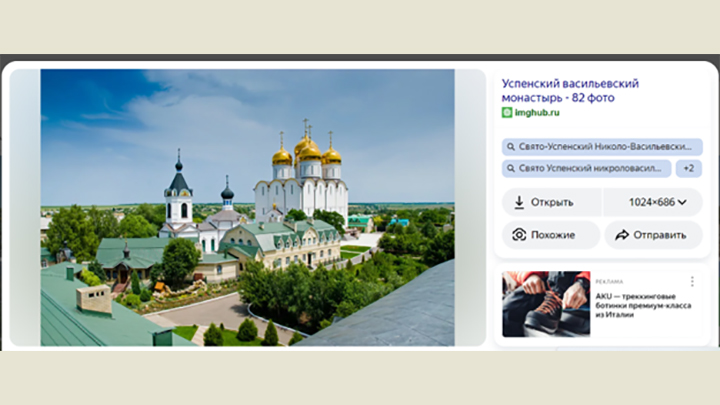The image size is (720, 405).
Task: Click magnifier icon in the second search chip
Action: [x=510, y=169]
